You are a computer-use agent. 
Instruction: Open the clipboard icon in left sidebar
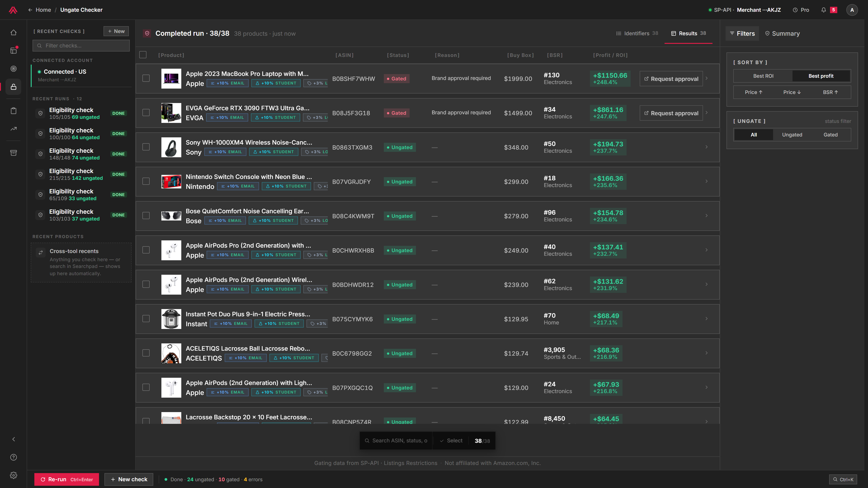(14, 111)
